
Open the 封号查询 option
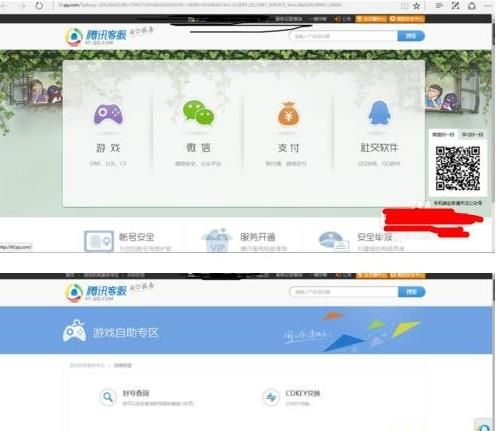(136, 393)
